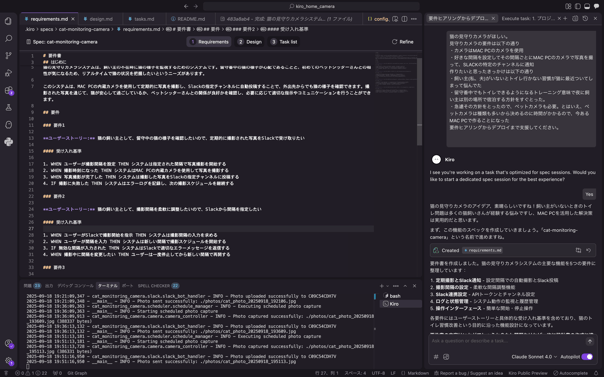Open the Explorer view in activity bar
604x377 pixels.
coord(8,21)
